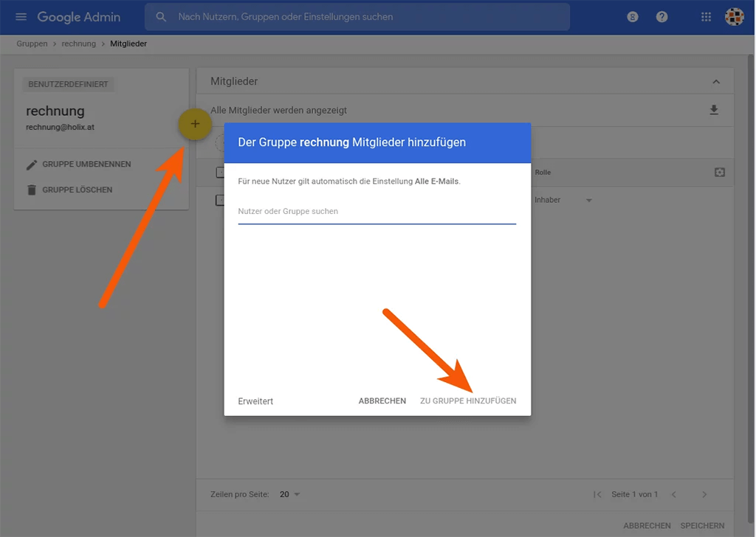This screenshot has height=537, width=756.
Task: Click the yellow plus button to add members
Action: tap(195, 124)
